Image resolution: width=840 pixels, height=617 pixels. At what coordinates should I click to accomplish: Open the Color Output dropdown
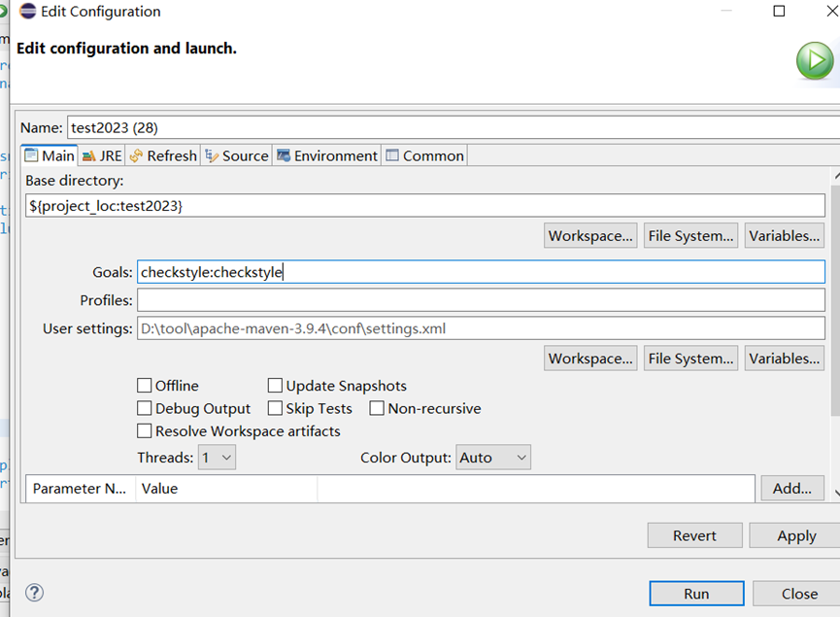493,457
